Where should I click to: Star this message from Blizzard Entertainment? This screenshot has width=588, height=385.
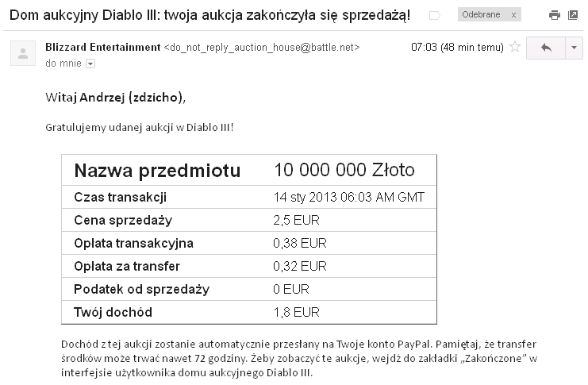515,47
